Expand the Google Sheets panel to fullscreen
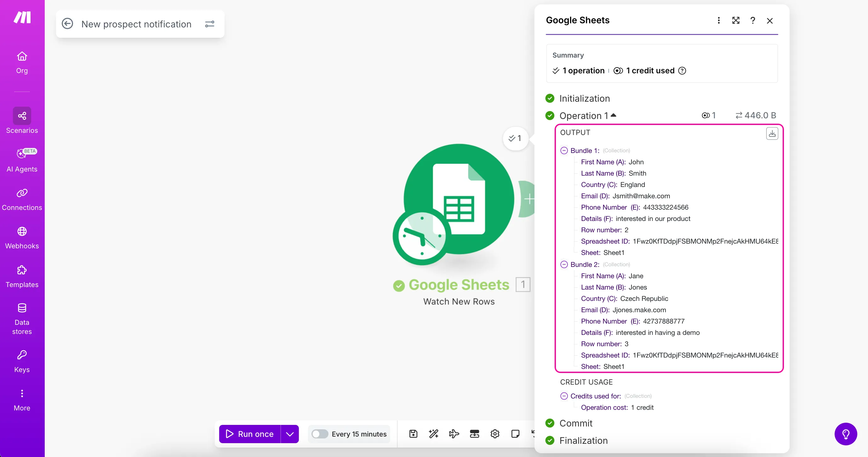The image size is (868, 457). (736, 20)
